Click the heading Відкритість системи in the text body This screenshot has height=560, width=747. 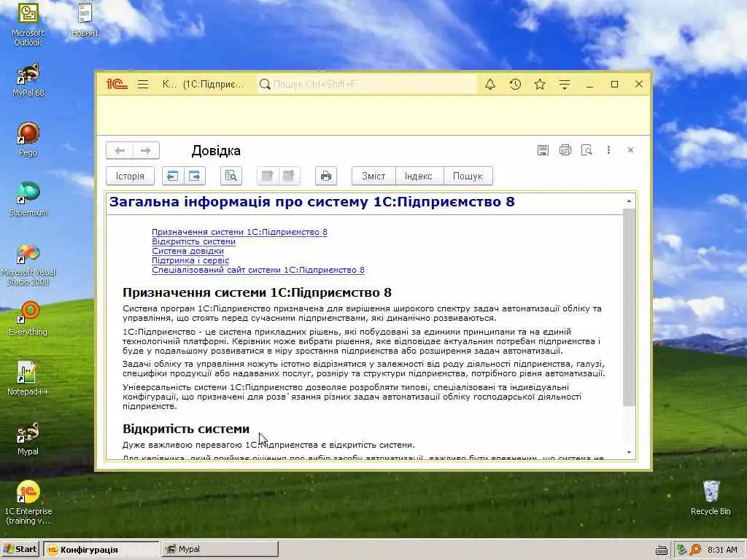[x=186, y=429]
